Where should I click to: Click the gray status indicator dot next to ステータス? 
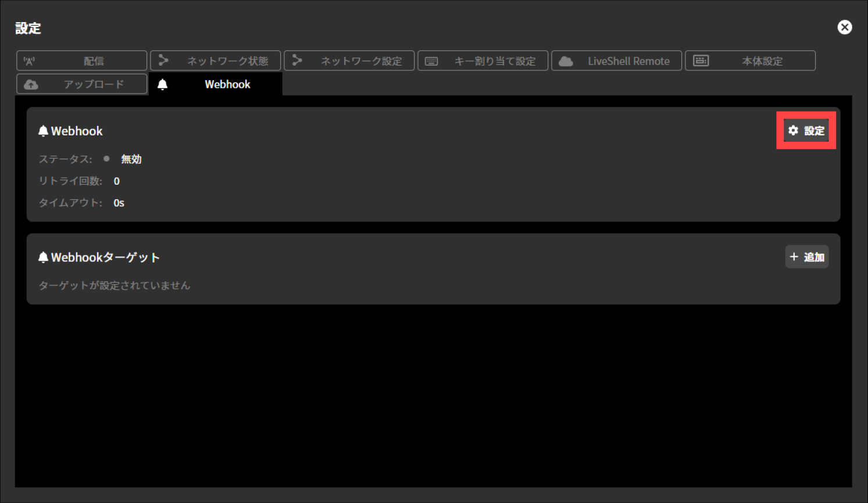pos(107,159)
